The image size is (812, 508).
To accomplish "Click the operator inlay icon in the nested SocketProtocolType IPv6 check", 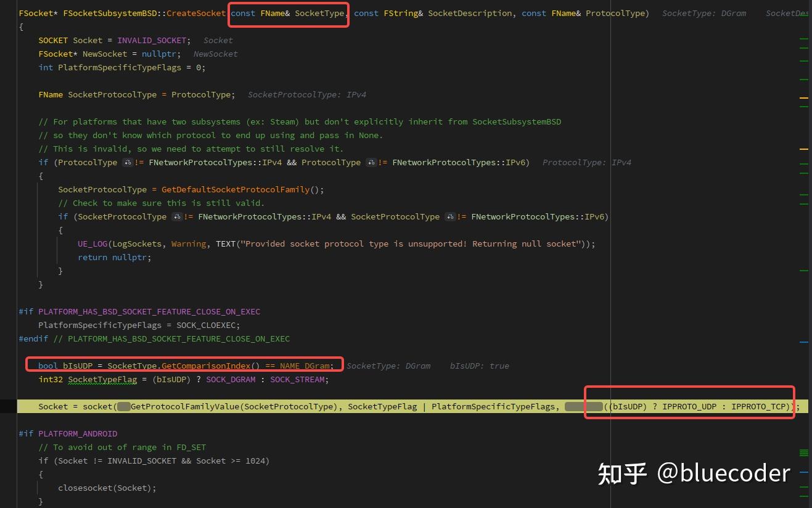I will coord(449,216).
